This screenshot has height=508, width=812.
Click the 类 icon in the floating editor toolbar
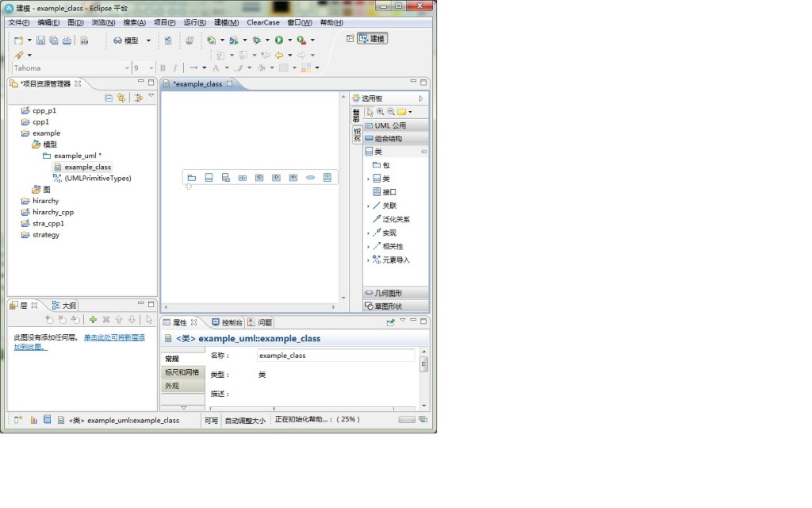point(209,177)
